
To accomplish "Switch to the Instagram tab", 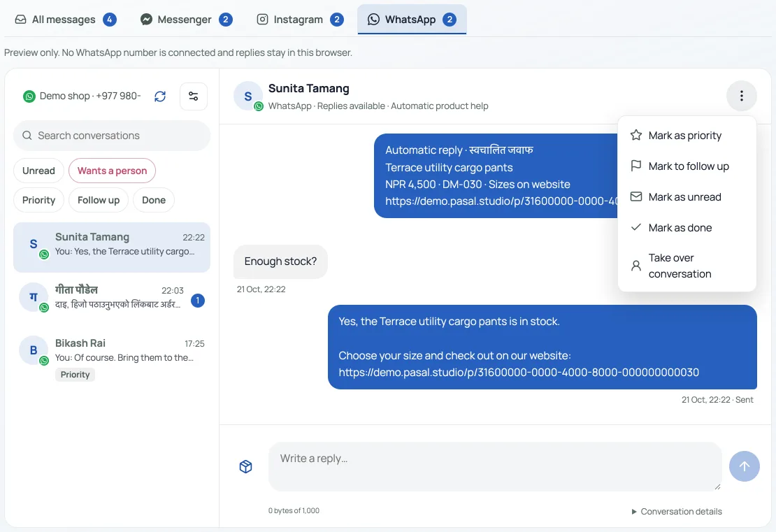I will click(x=300, y=20).
